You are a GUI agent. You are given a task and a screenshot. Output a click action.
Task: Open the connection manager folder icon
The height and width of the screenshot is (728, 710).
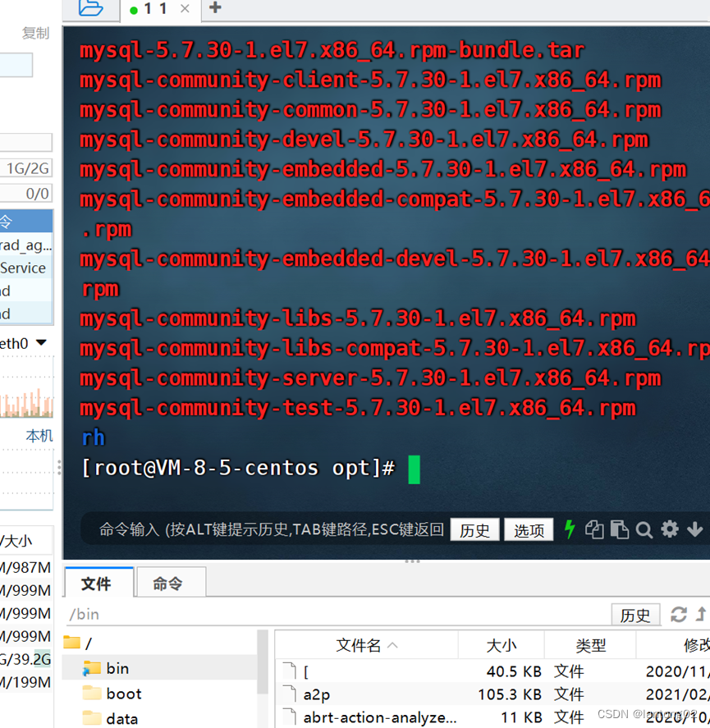(x=90, y=9)
